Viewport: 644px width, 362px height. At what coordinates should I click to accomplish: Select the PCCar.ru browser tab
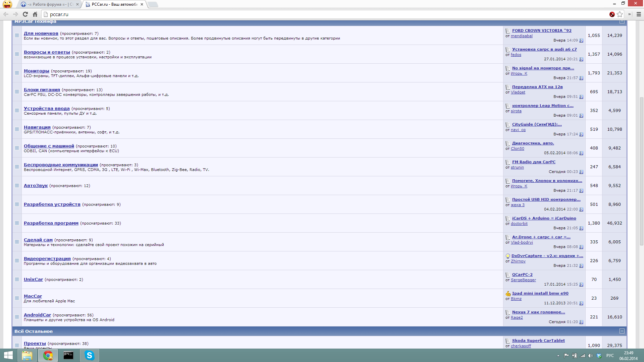coord(114,4)
